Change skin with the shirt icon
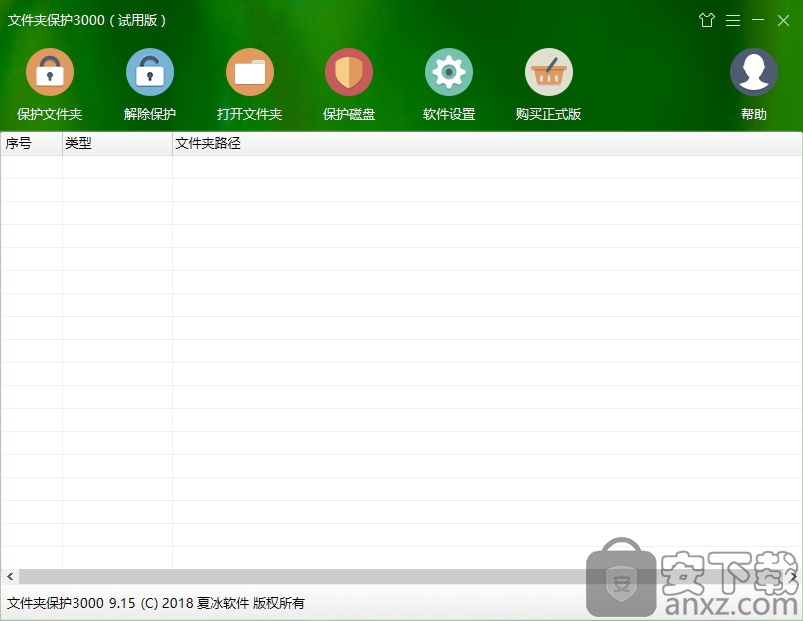 [707, 20]
